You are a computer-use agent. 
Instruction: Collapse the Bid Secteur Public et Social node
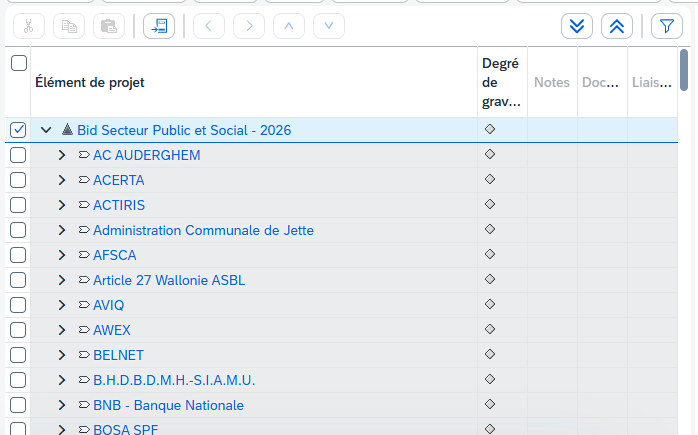coord(46,130)
